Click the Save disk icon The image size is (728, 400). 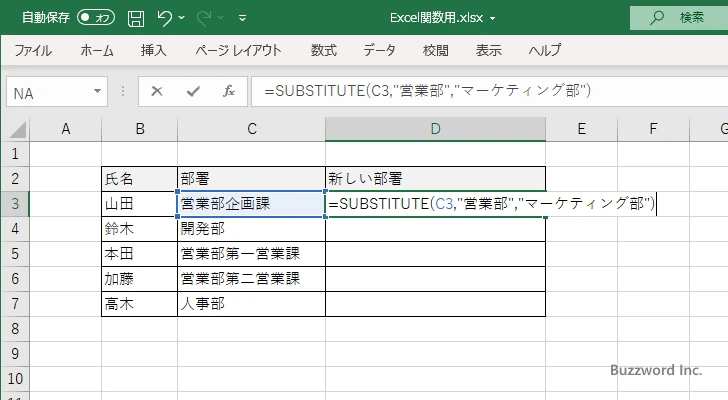pos(136,18)
